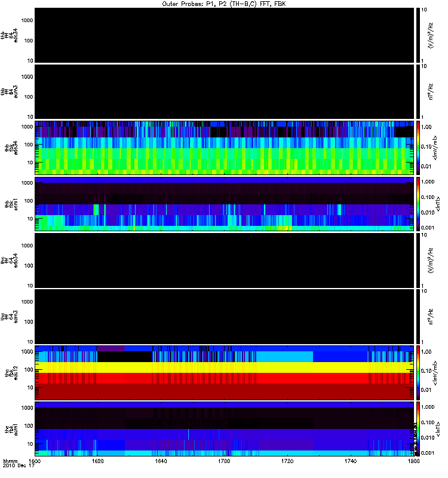
Task: Click the 'thc fbk edc12' axis label
Action: point(11,373)
